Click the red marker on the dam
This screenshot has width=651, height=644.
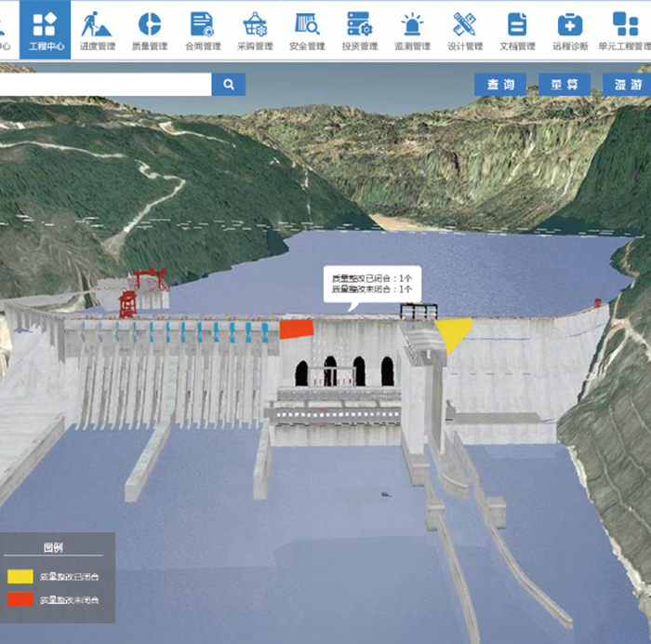(297, 329)
